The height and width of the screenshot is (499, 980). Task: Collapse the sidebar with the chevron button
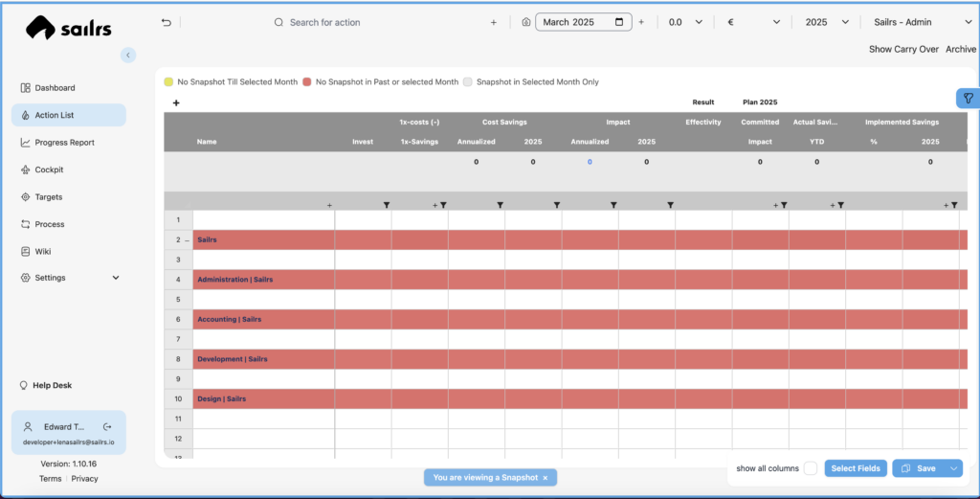128,56
